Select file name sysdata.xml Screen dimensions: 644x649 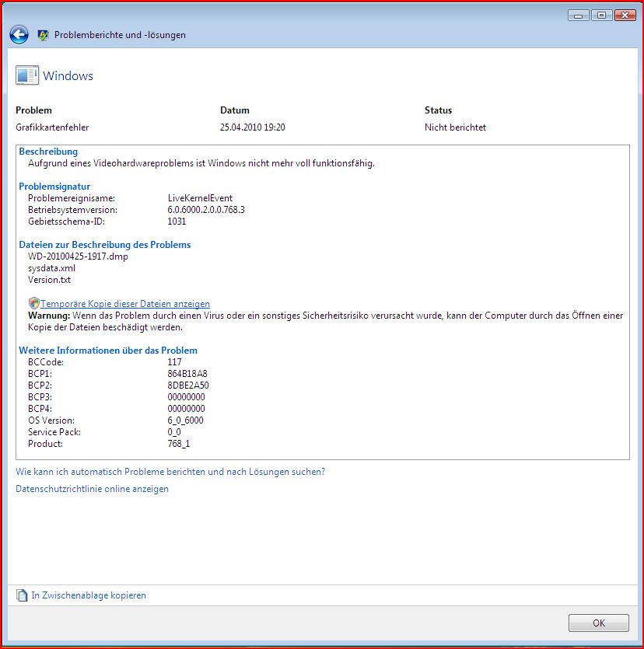click(x=51, y=268)
